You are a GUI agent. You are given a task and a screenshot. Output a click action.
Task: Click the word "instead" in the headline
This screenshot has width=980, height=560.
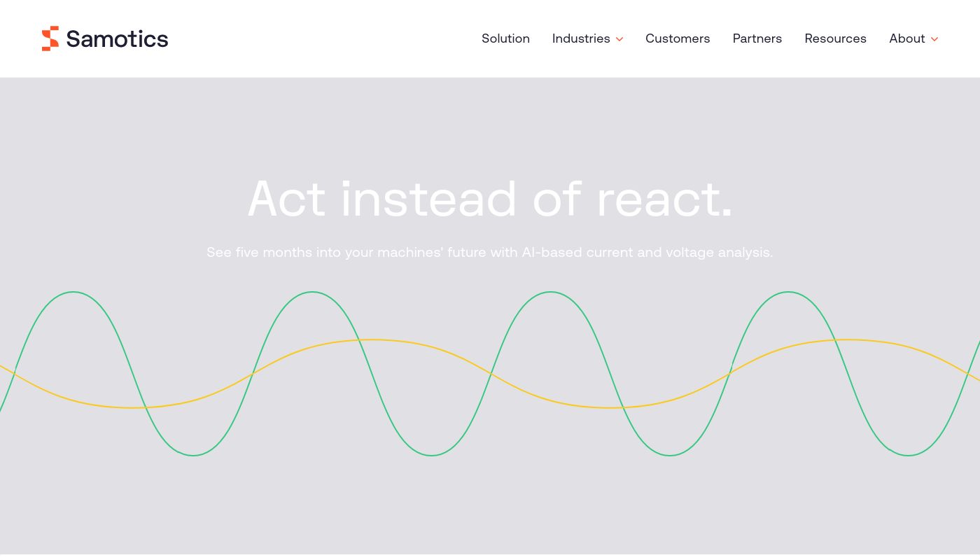point(428,199)
